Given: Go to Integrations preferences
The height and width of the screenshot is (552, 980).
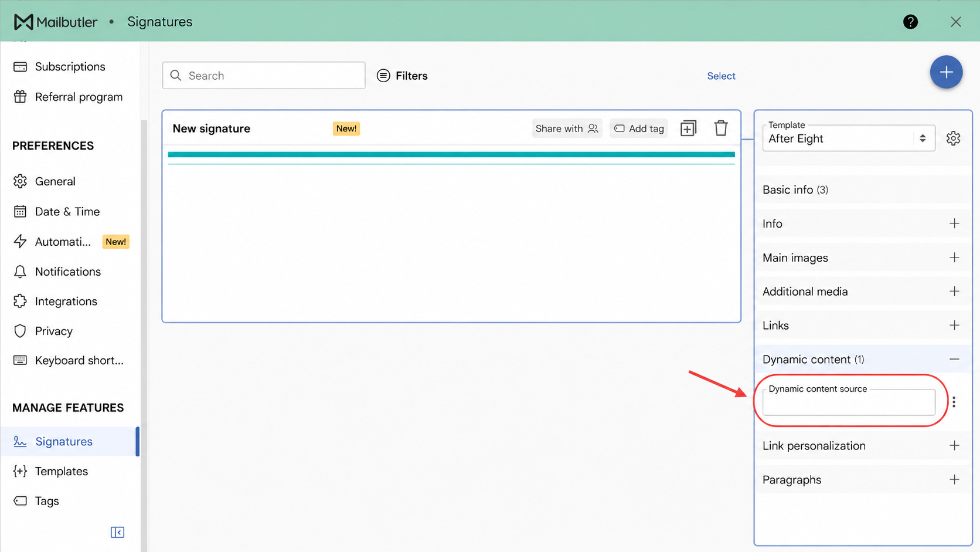Looking at the screenshot, I should point(66,301).
